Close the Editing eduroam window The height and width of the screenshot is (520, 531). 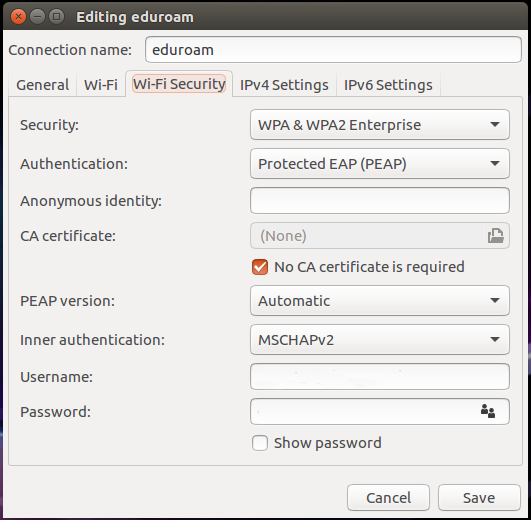click(x=18, y=16)
